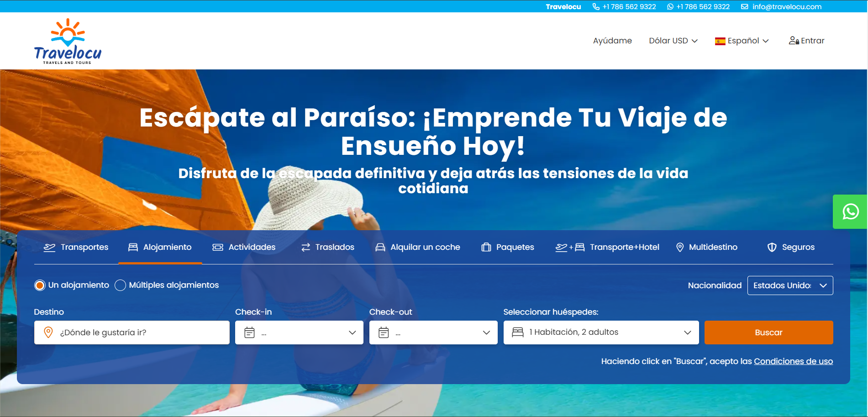
Task: Expand the Check-out date dropdown arrow
Action: (486, 333)
